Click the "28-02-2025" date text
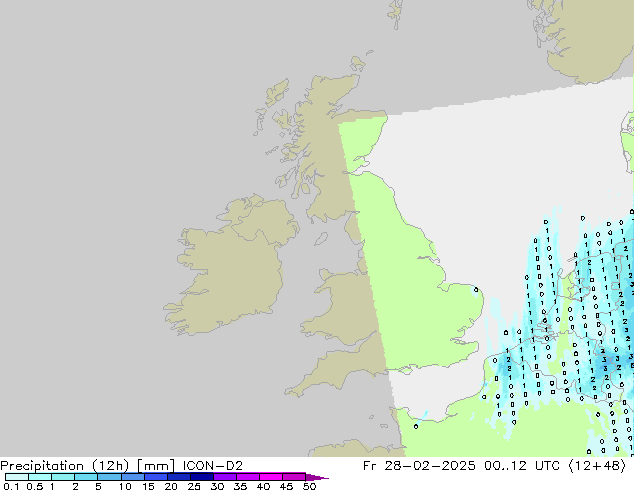634x490 pixels. [429, 466]
